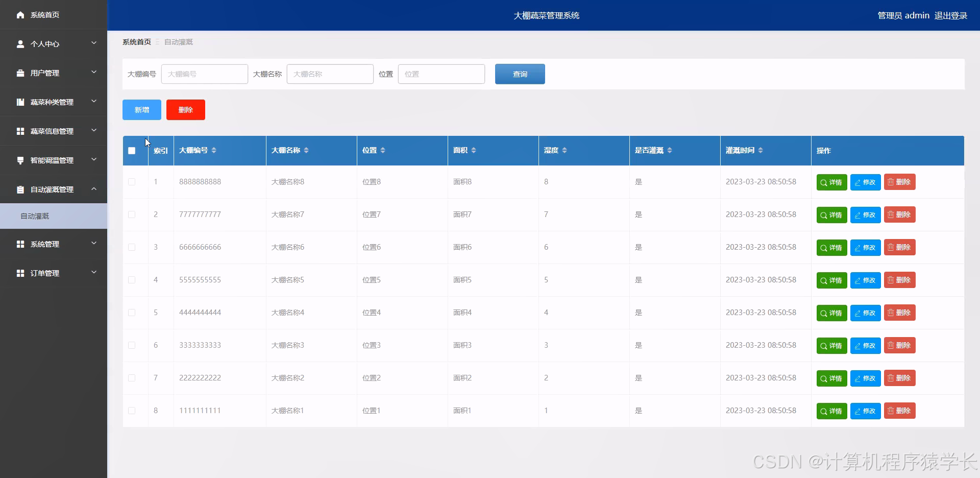Click 删除 for row 6666666666
This screenshot has height=478, width=980.
(900, 247)
